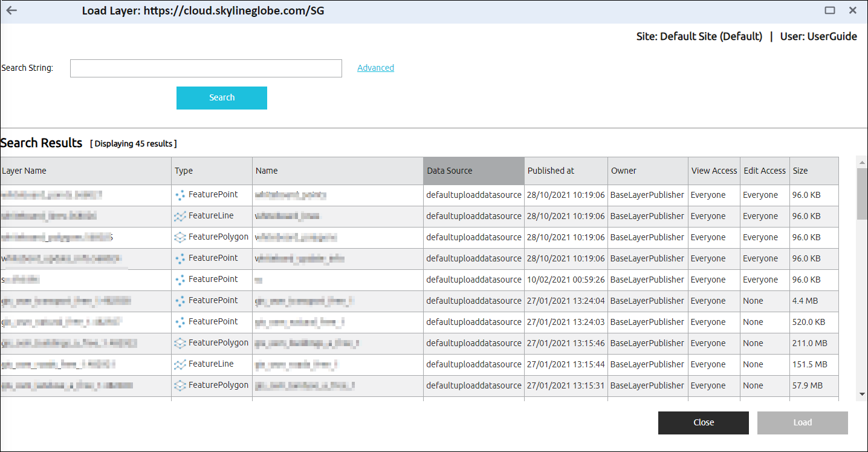868x452 pixels.
Task: Select date cell 10/02/2021 00:59:26
Action: click(566, 280)
